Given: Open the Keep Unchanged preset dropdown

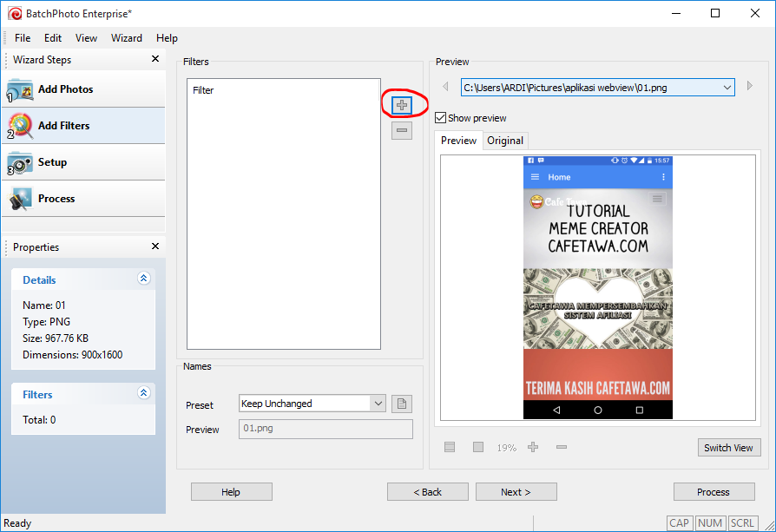Looking at the screenshot, I should coord(378,404).
